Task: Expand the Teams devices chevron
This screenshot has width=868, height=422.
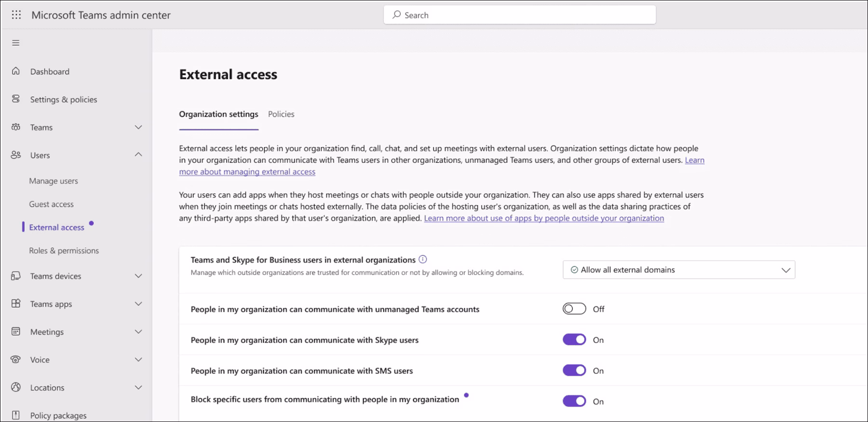Action: [138, 276]
